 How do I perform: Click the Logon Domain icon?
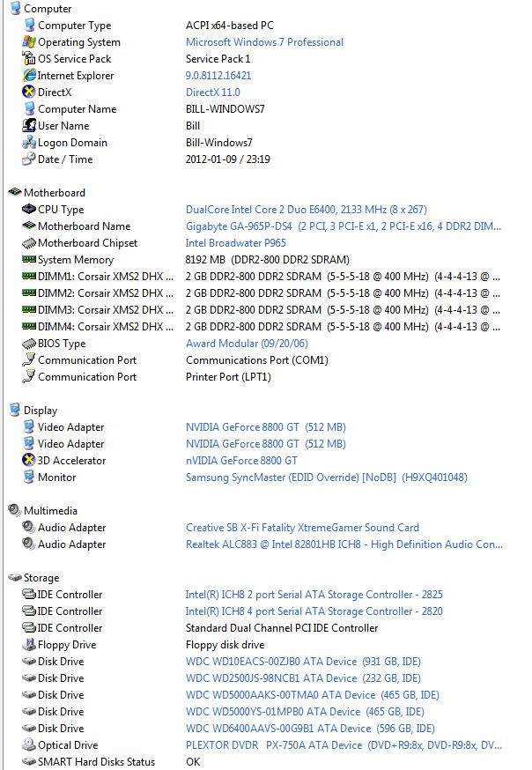(29, 143)
